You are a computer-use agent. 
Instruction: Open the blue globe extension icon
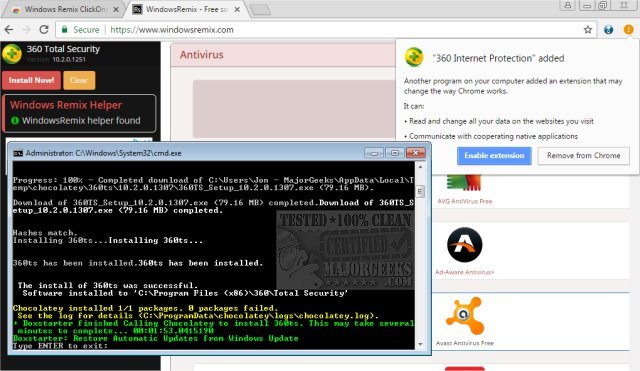tap(609, 30)
